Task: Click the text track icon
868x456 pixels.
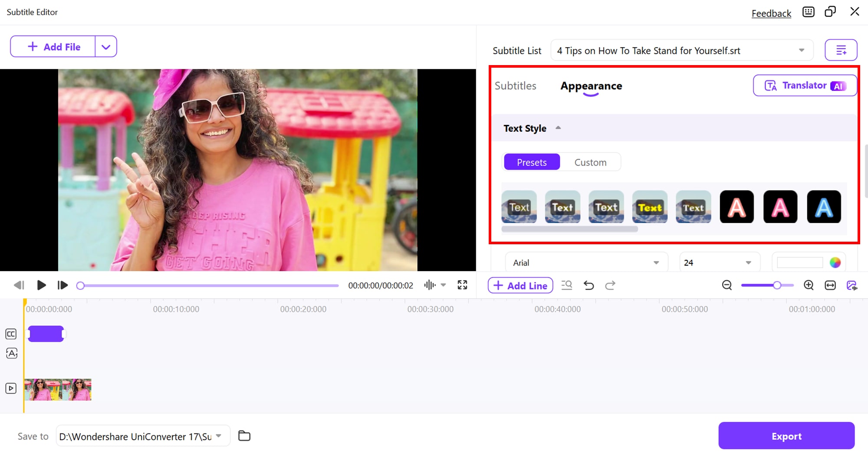Action: (x=12, y=353)
